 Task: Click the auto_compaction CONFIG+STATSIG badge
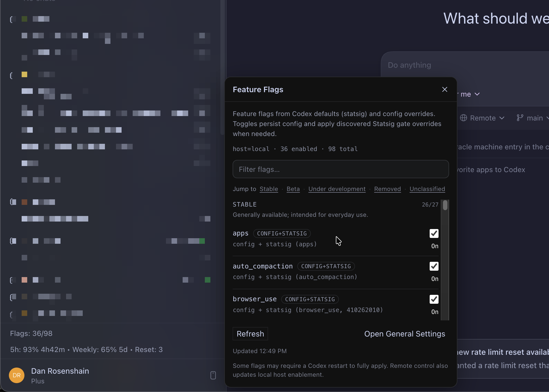point(326,266)
